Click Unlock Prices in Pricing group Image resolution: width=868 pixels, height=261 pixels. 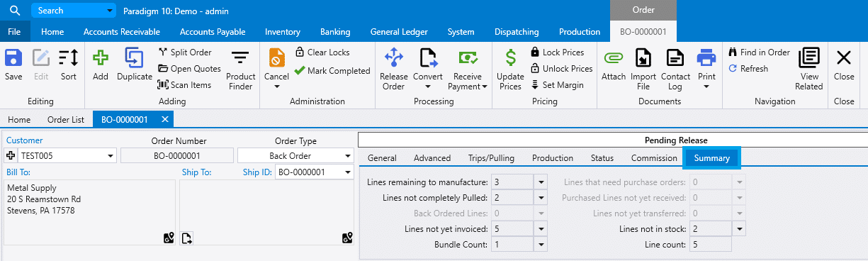(x=561, y=69)
